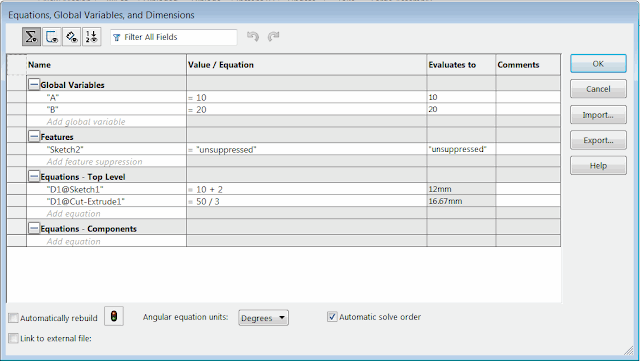Collapse Equations - Components section
This screenshot has height=361, width=640.
(34, 229)
